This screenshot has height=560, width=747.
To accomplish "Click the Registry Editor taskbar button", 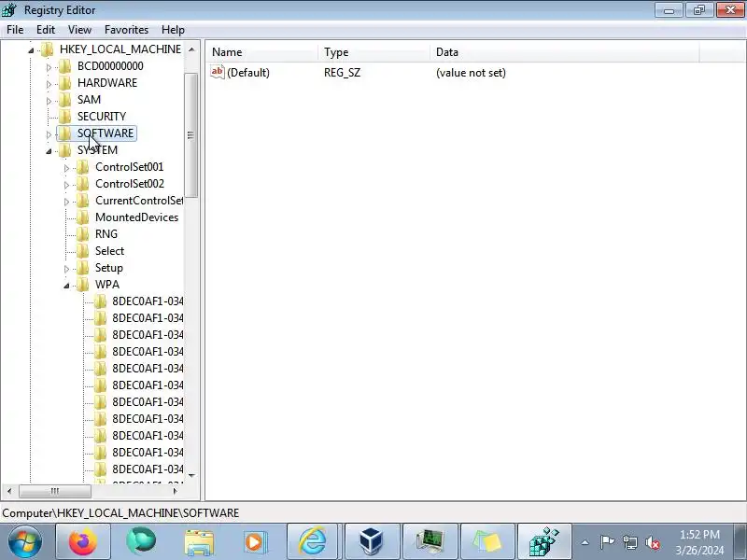I will pyautogui.click(x=544, y=541).
